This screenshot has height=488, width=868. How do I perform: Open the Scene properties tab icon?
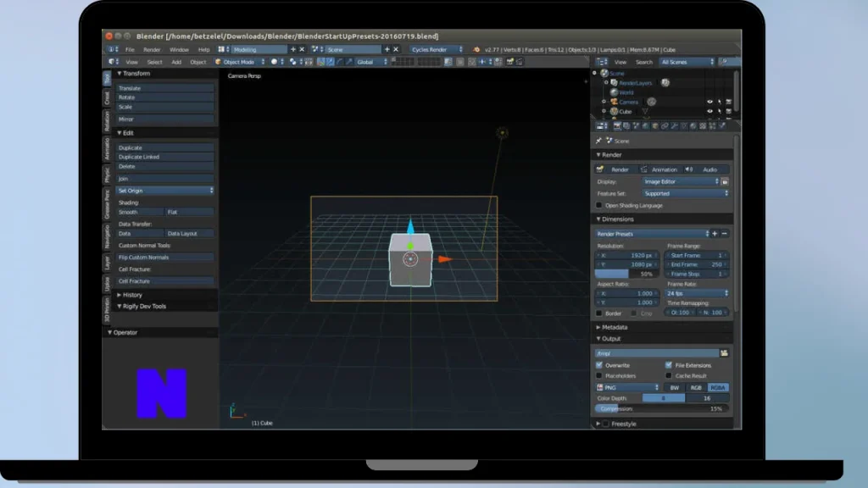pyautogui.click(x=636, y=126)
